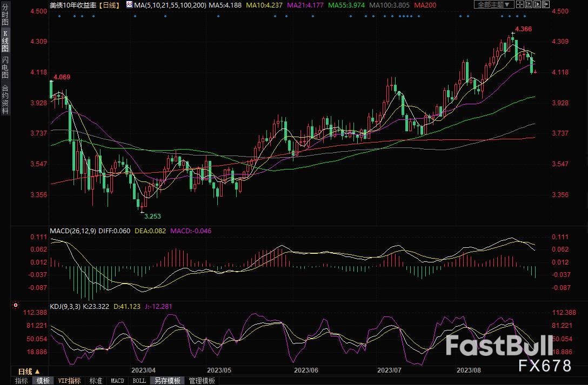Click the KDJ(9,3,3) indicator label

[65, 306]
